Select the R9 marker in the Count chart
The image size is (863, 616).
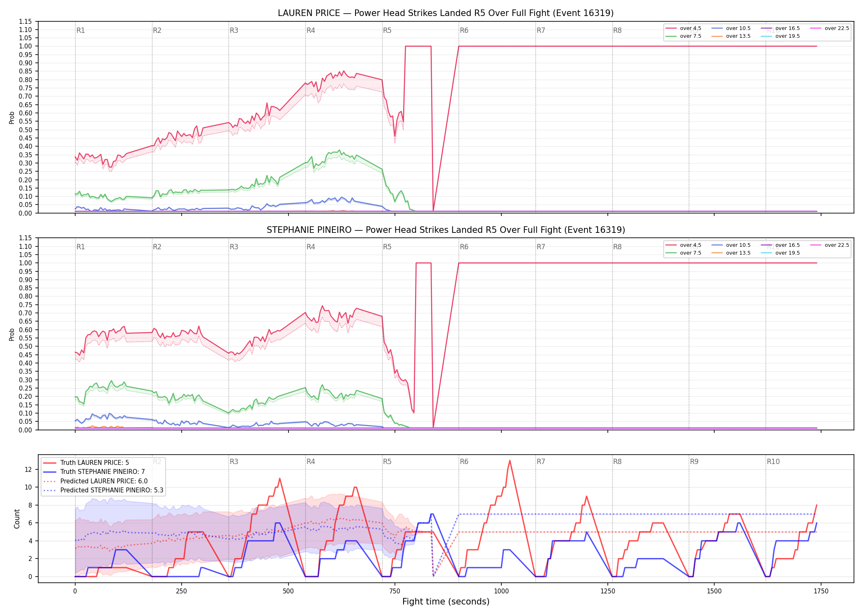pos(694,462)
